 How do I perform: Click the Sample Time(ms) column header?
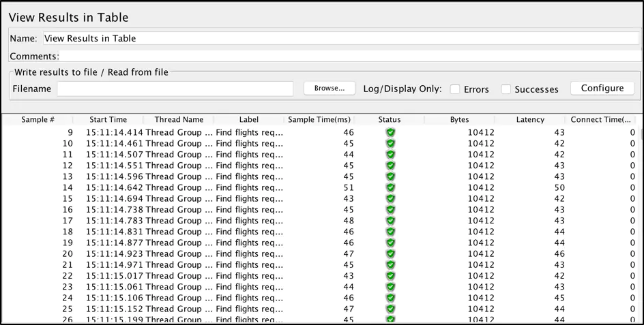pyautogui.click(x=319, y=120)
